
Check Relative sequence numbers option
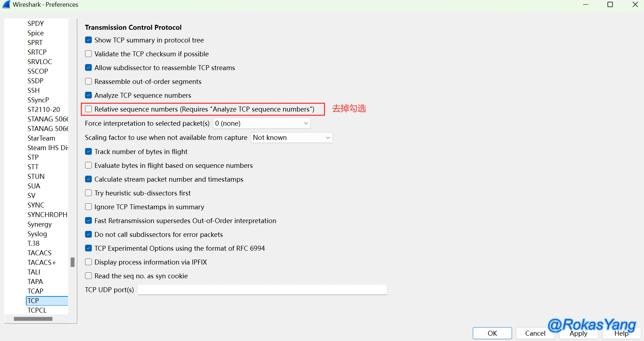pyautogui.click(x=89, y=109)
